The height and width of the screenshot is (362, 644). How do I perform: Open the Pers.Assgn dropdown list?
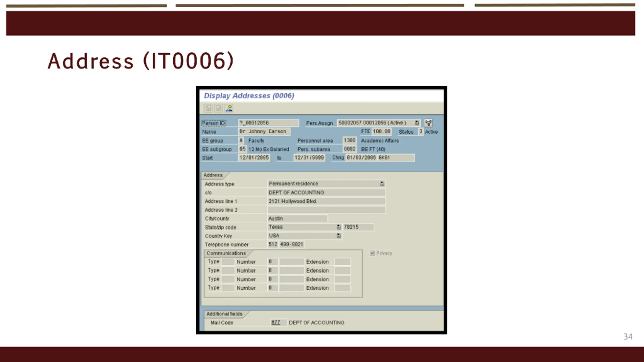click(417, 123)
